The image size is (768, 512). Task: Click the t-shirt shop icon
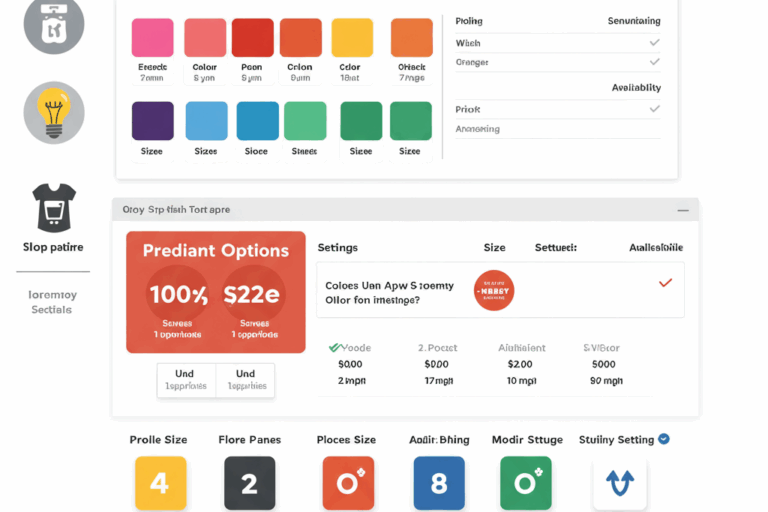coord(54,208)
